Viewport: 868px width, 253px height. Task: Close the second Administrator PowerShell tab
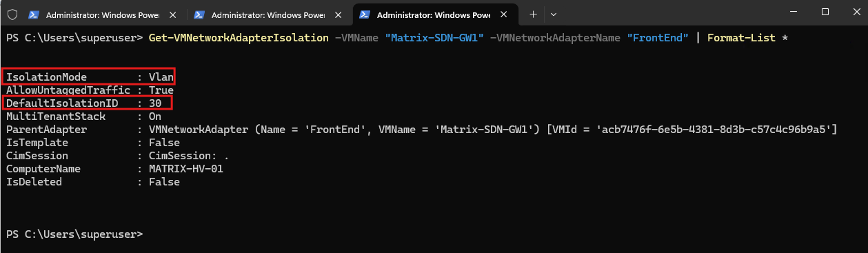(339, 14)
